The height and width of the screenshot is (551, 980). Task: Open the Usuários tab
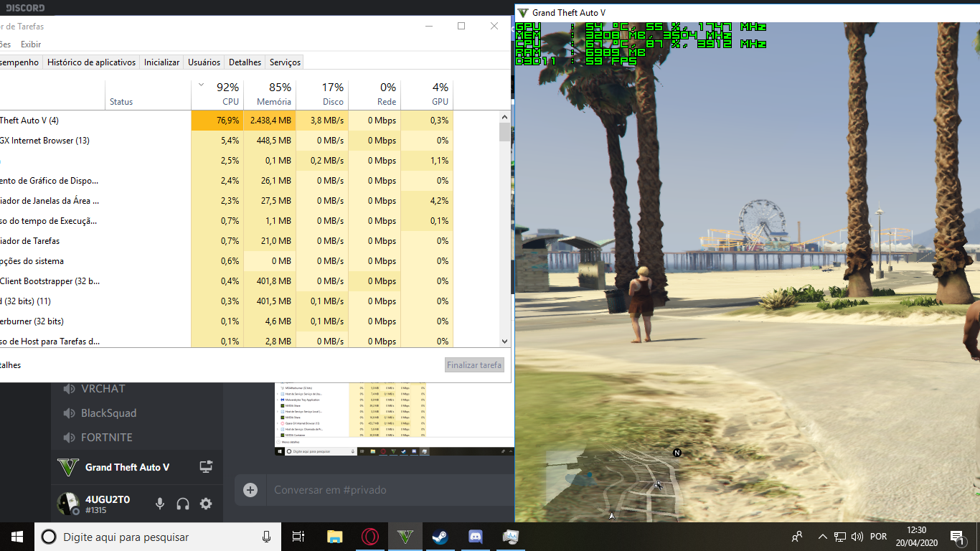(204, 62)
